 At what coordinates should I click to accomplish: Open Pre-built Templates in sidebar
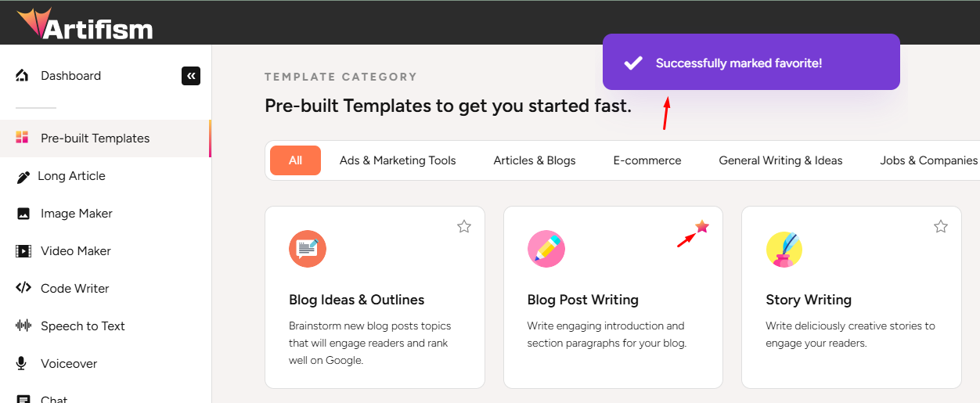[95, 139]
